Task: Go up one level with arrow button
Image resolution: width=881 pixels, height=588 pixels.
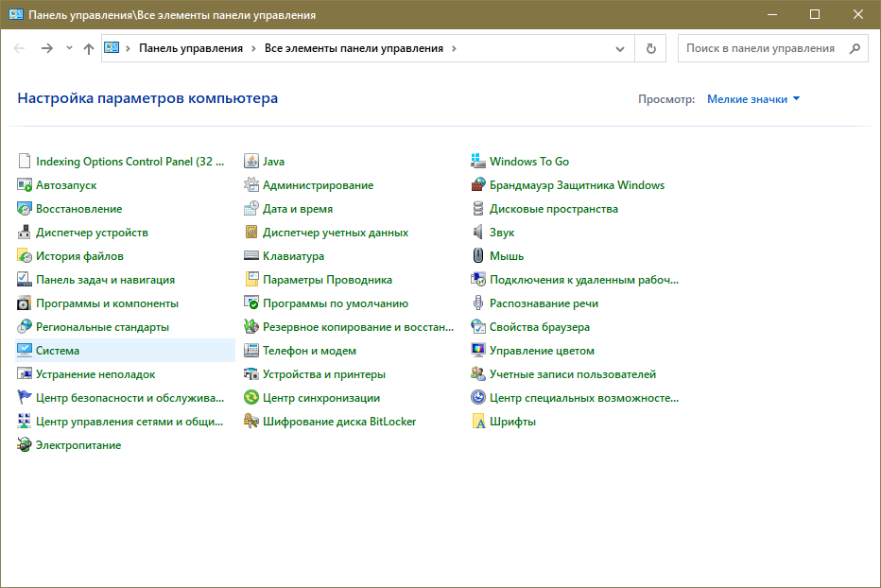Action: coord(88,48)
